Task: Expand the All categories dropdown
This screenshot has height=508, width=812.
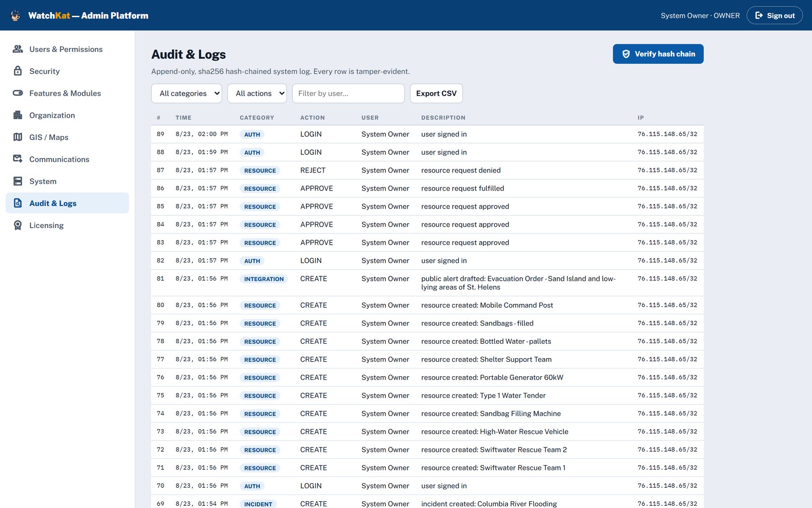Action: pos(187,93)
